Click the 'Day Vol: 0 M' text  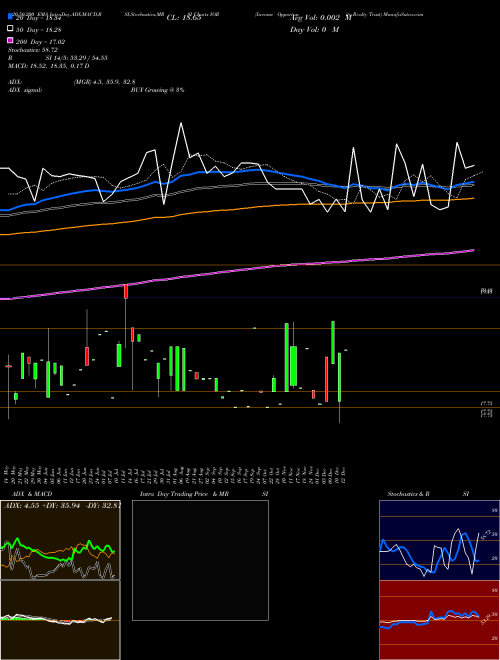tap(314, 29)
